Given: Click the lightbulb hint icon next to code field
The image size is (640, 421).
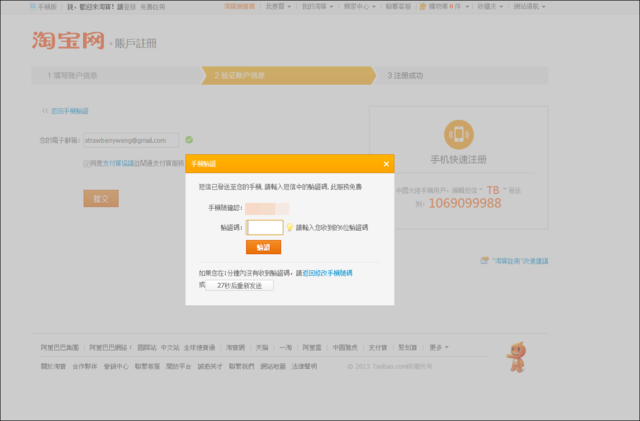Looking at the screenshot, I should [289, 227].
